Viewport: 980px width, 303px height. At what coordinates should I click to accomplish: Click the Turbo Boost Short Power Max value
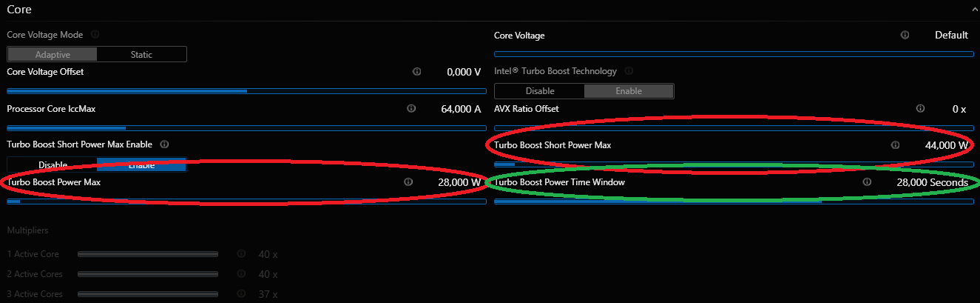point(946,145)
